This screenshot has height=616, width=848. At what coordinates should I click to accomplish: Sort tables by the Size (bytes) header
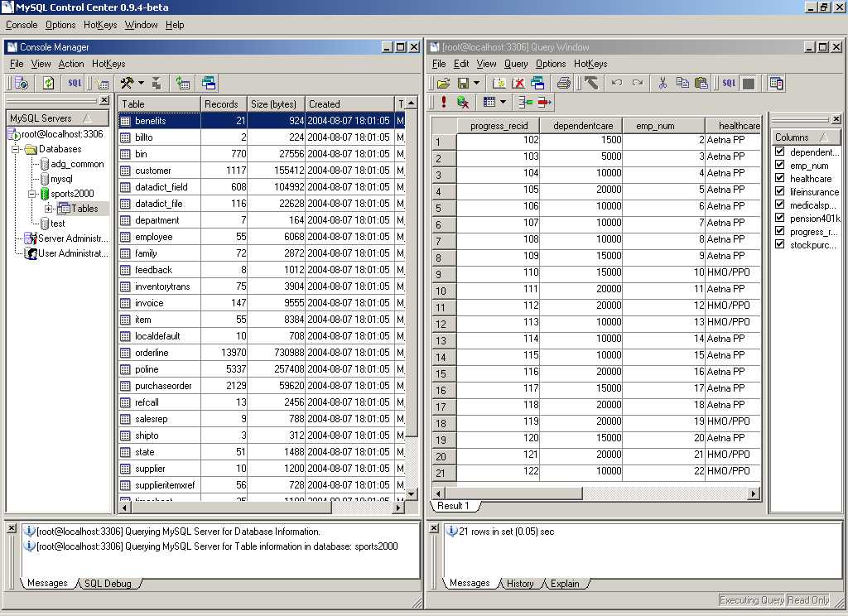tap(276, 103)
